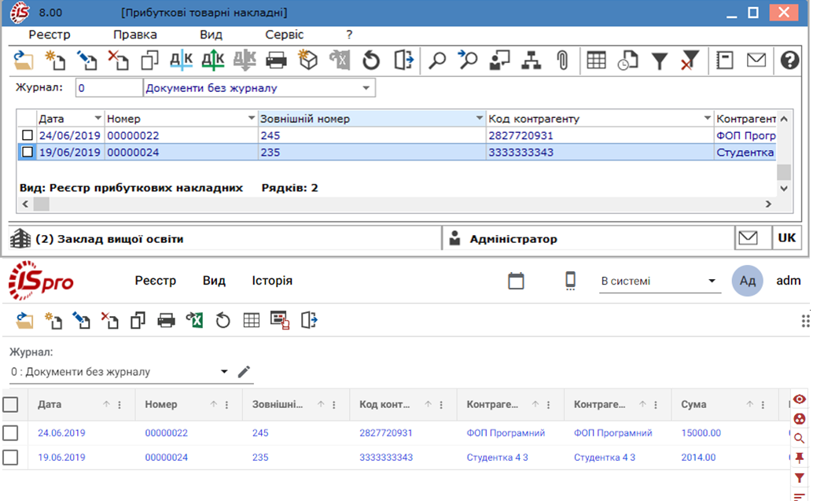Create new document in desktop window toolbar
This screenshot has height=504, width=813.
[x=55, y=61]
